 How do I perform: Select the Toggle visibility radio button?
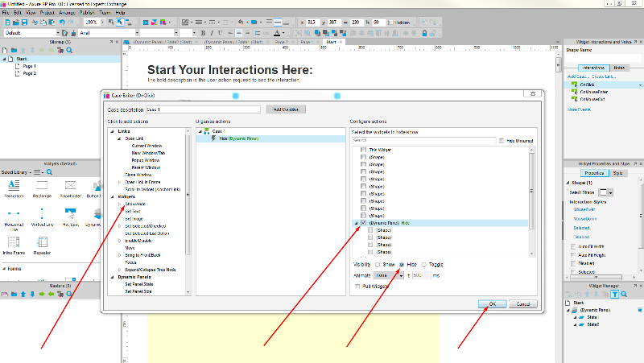coord(424,265)
